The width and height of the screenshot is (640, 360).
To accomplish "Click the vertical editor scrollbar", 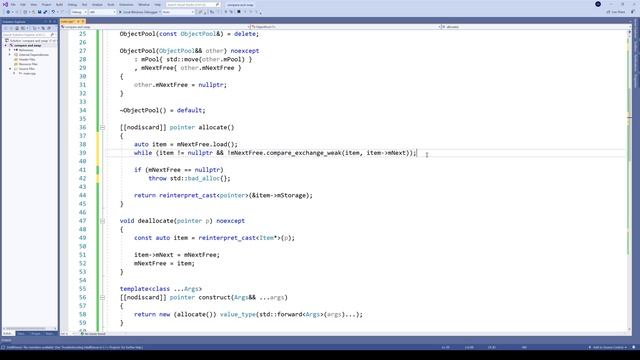I will [629, 180].
